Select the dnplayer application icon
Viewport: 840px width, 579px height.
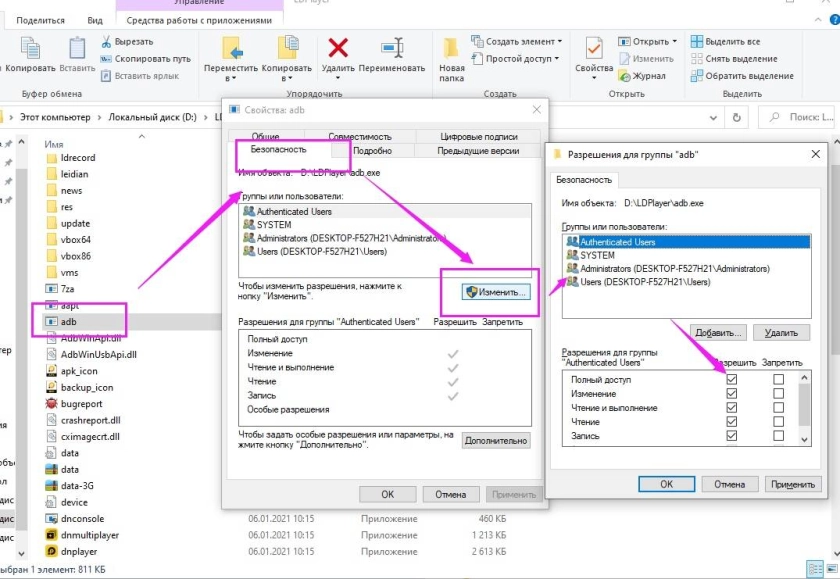pos(52,551)
